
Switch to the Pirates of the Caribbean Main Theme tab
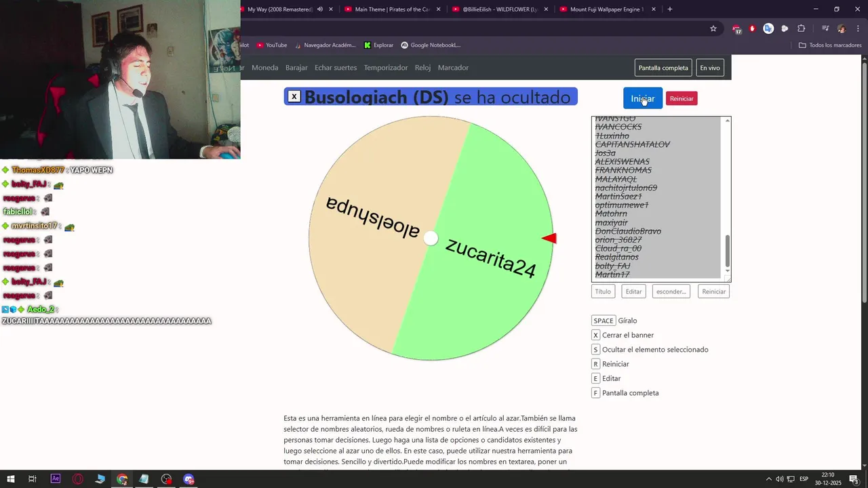point(393,9)
